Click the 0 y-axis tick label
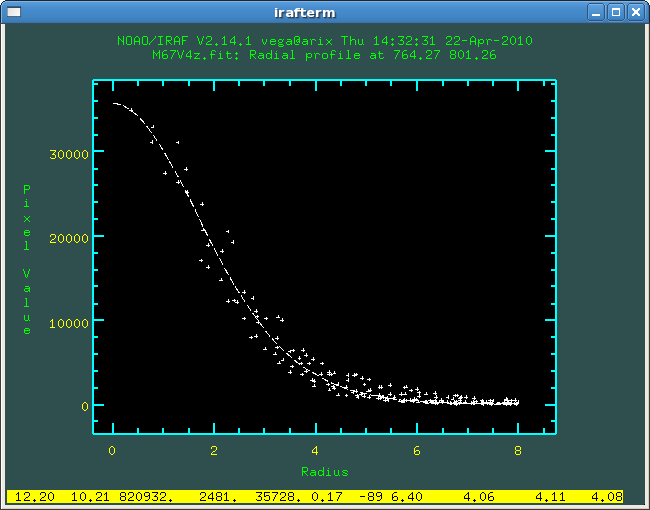Image resolution: width=650 pixels, height=510 pixels. click(85, 407)
